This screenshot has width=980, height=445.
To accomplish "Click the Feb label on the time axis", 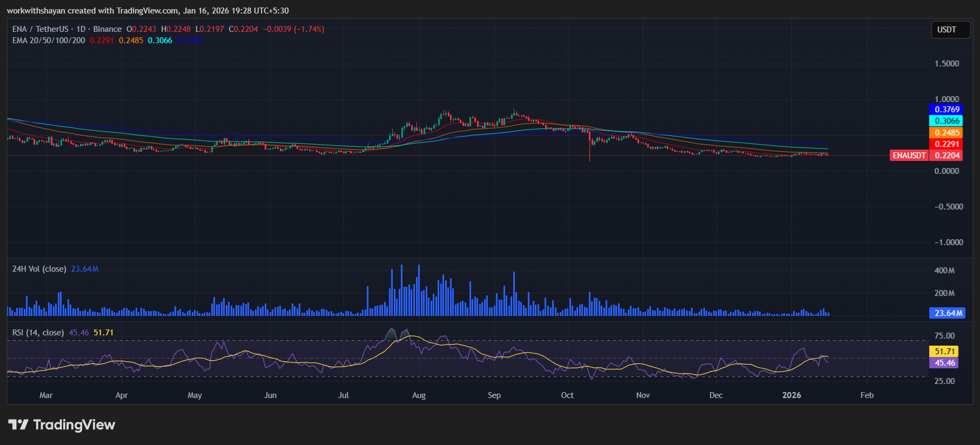I will point(867,395).
